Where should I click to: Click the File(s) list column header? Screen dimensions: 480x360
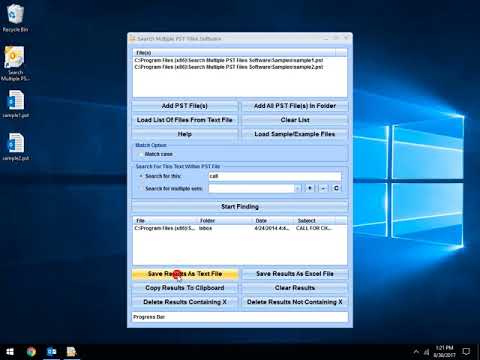(234, 53)
